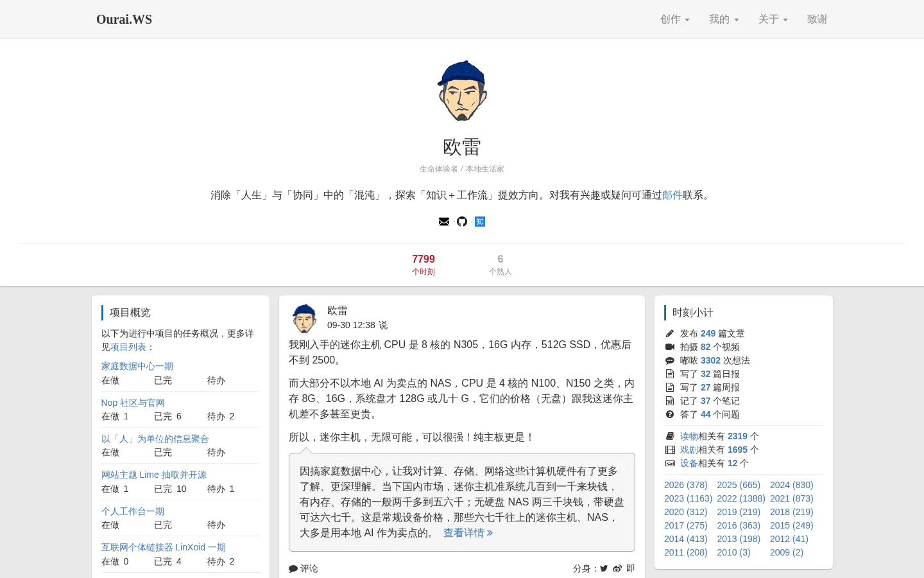
Task: Click the 评论 comment bubble icon
Action: 293,568
